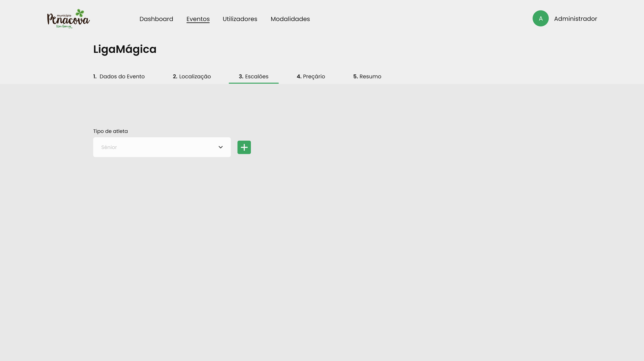Image resolution: width=644 pixels, height=361 pixels.
Task: Click the LigaMágica event title
Action: pyautogui.click(x=125, y=49)
